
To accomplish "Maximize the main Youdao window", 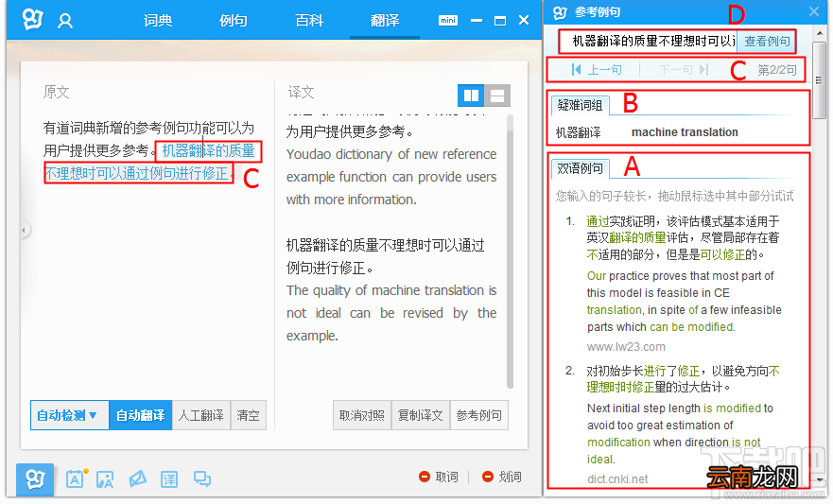I will [x=500, y=21].
